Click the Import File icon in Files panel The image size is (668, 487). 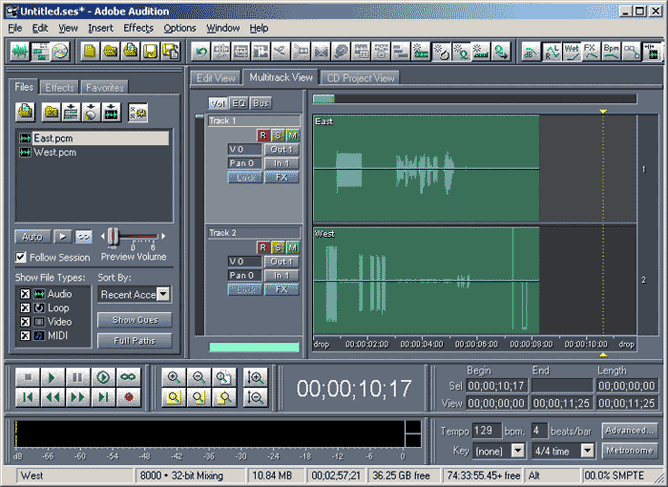pyautogui.click(x=25, y=112)
